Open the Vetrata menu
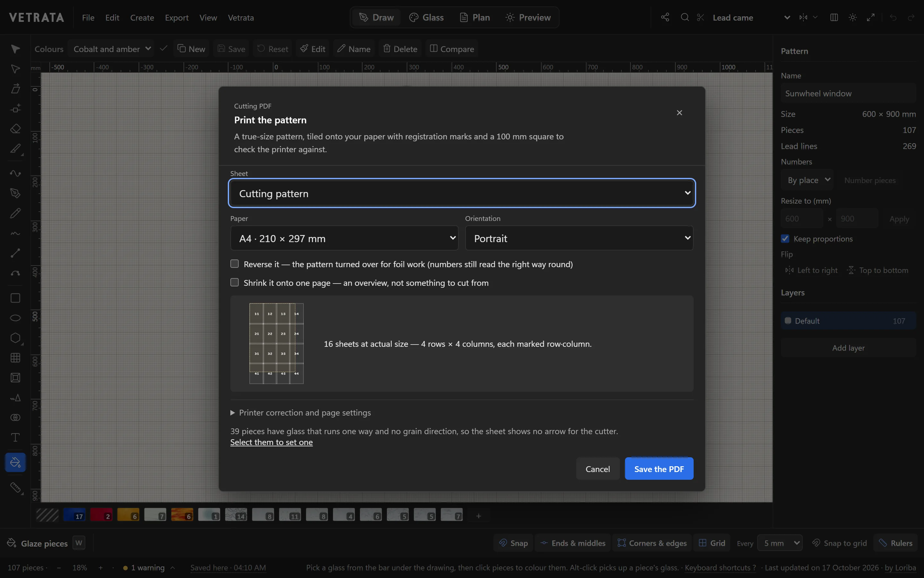The height and width of the screenshot is (578, 924). [241, 18]
